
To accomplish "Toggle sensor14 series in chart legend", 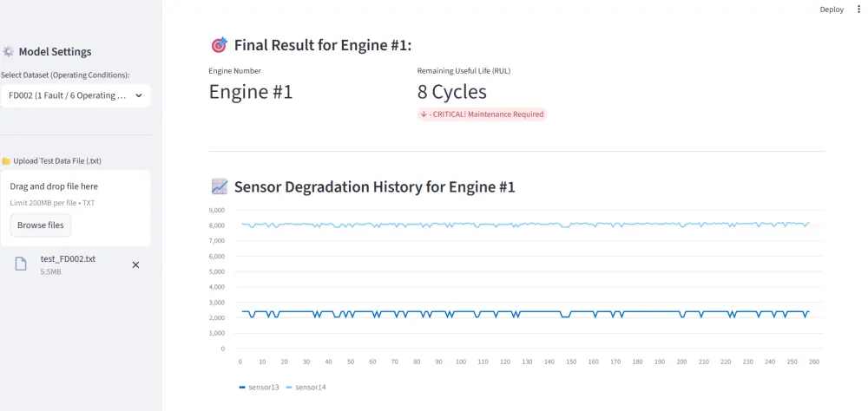I will click(306, 387).
